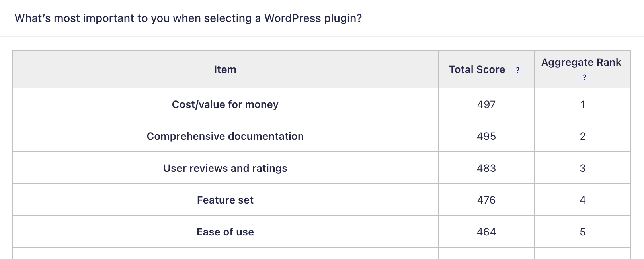Image resolution: width=644 pixels, height=259 pixels.
Task: Click the total score value 464
Action: (486, 232)
